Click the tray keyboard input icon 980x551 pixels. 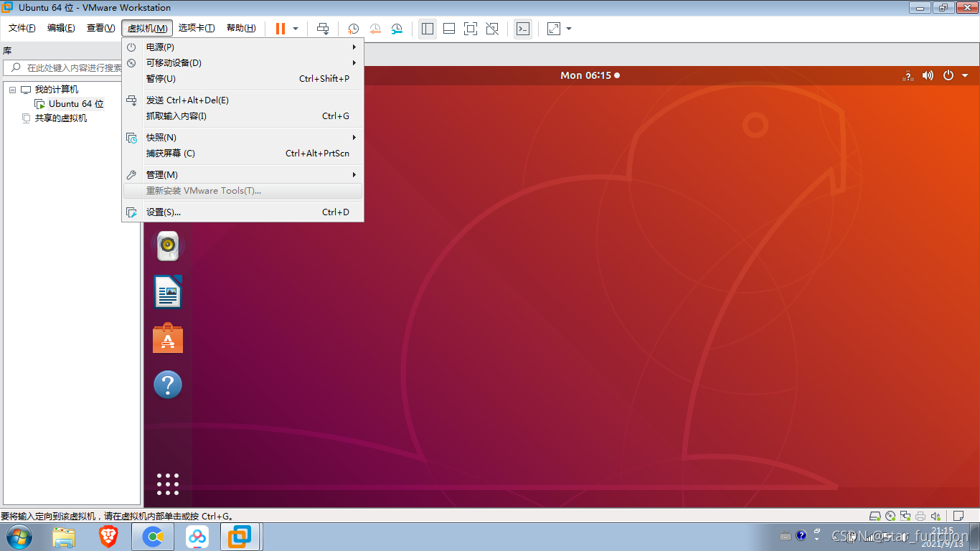point(786,536)
